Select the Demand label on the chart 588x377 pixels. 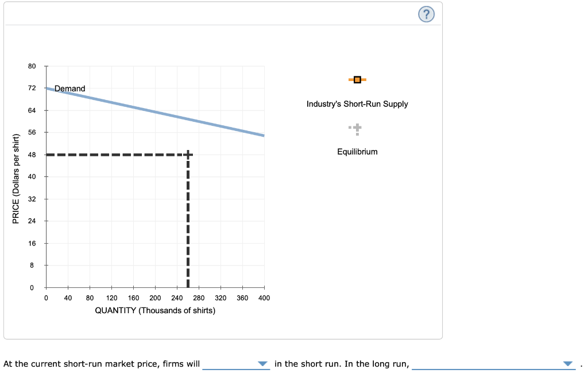pos(69,89)
